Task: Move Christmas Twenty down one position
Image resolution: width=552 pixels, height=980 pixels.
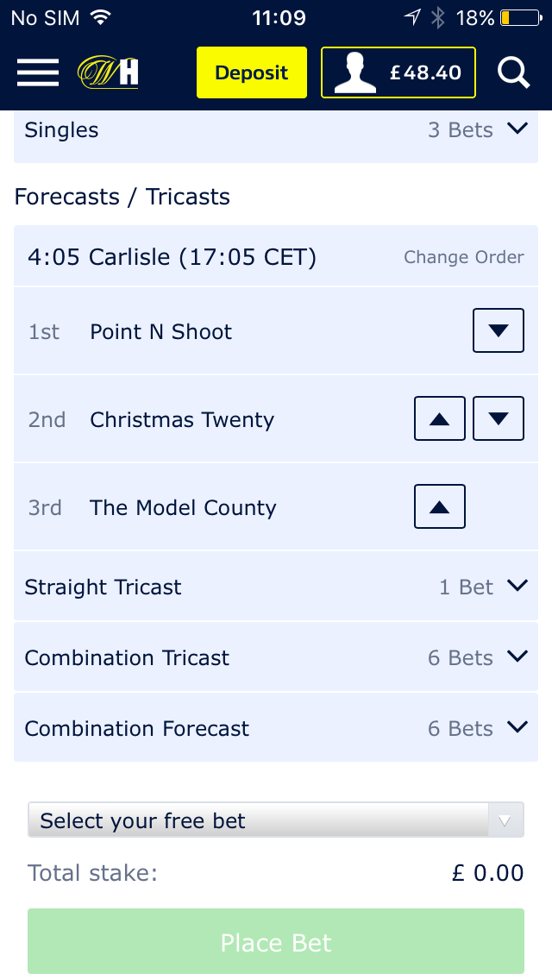Action: [x=498, y=418]
